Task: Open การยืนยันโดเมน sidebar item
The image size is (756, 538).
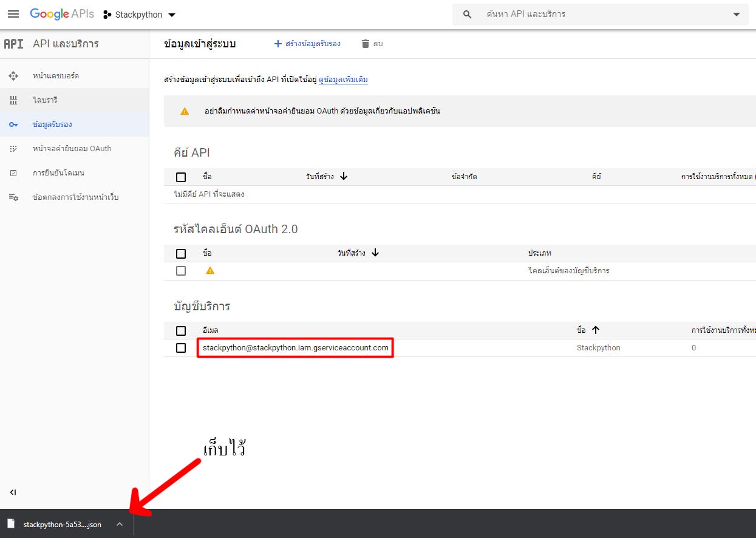Action: tap(74, 173)
